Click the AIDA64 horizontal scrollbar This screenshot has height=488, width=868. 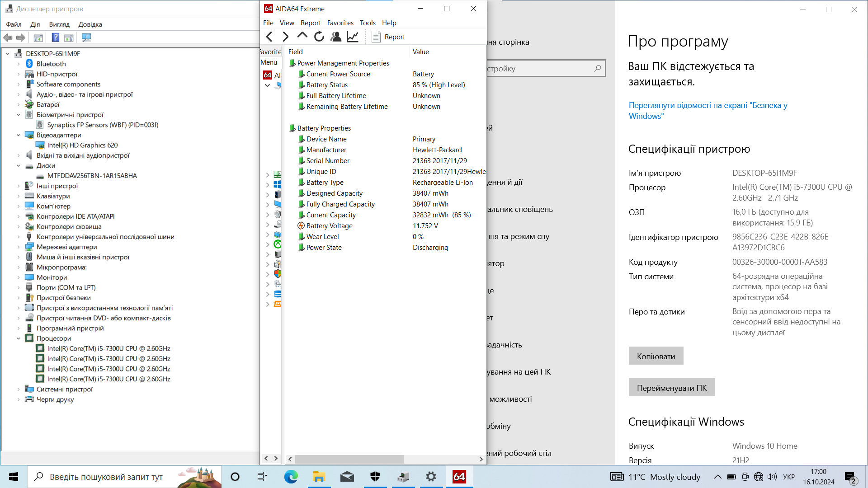point(349,459)
